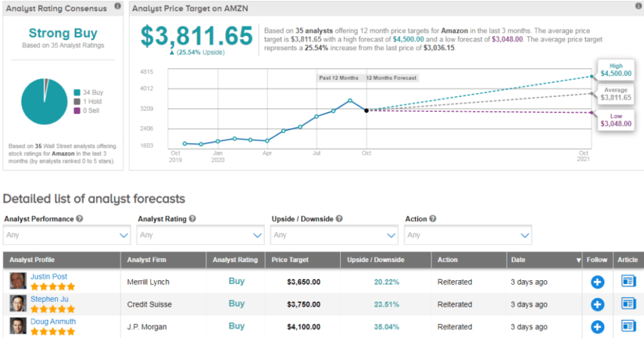Click help icon beside Action filter
The height and width of the screenshot is (338, 644).
(x=433, y=218)
